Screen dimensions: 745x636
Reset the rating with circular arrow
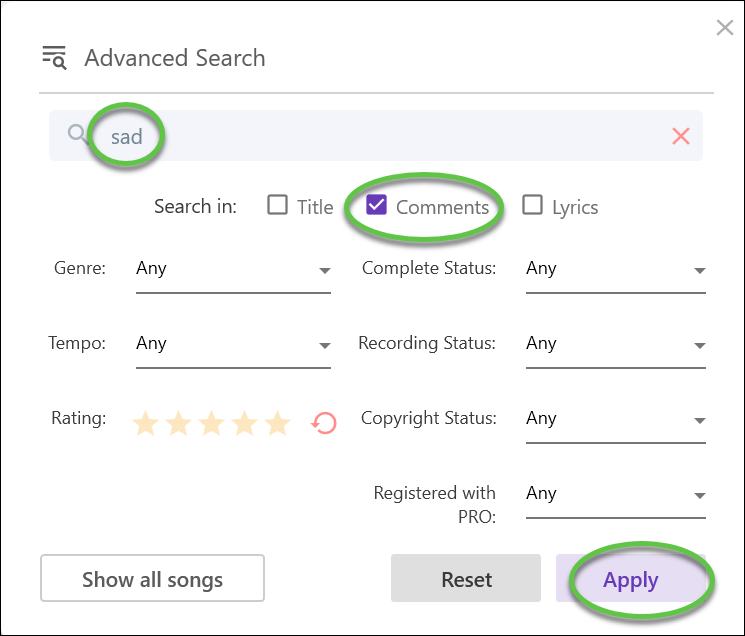click(x=324, y=423)
